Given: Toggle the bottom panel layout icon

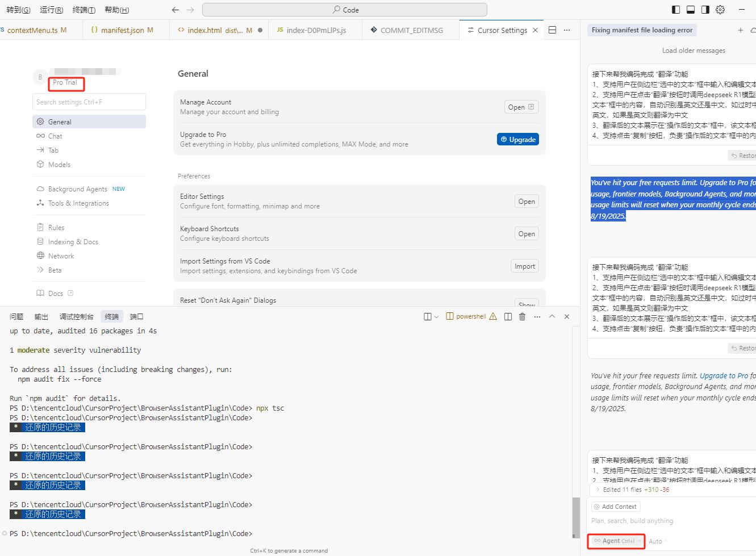Looking at the screenshot, I should tap(691, 10).
